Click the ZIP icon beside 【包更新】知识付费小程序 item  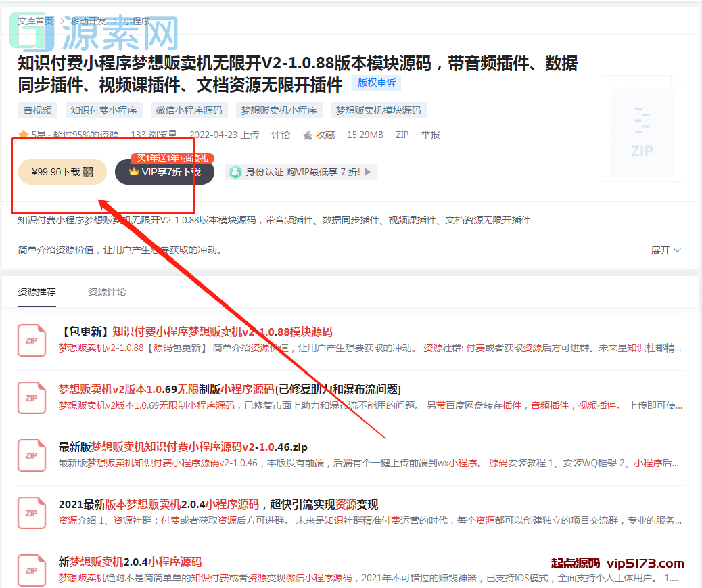[x=32, y=340]
